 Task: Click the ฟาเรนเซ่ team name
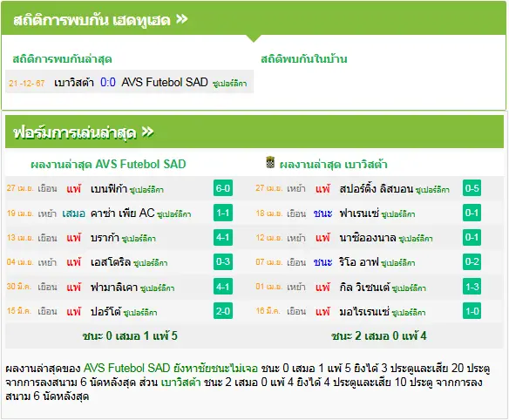point(359,213)
